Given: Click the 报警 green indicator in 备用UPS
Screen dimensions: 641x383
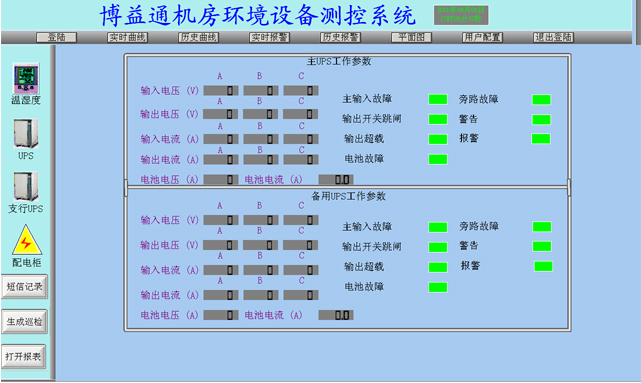Looking at the screenshot, I should click(x=543, y=266).
